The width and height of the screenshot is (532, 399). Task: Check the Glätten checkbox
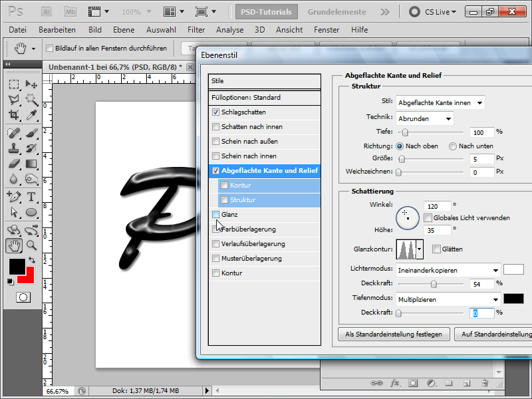coord(437,249)
